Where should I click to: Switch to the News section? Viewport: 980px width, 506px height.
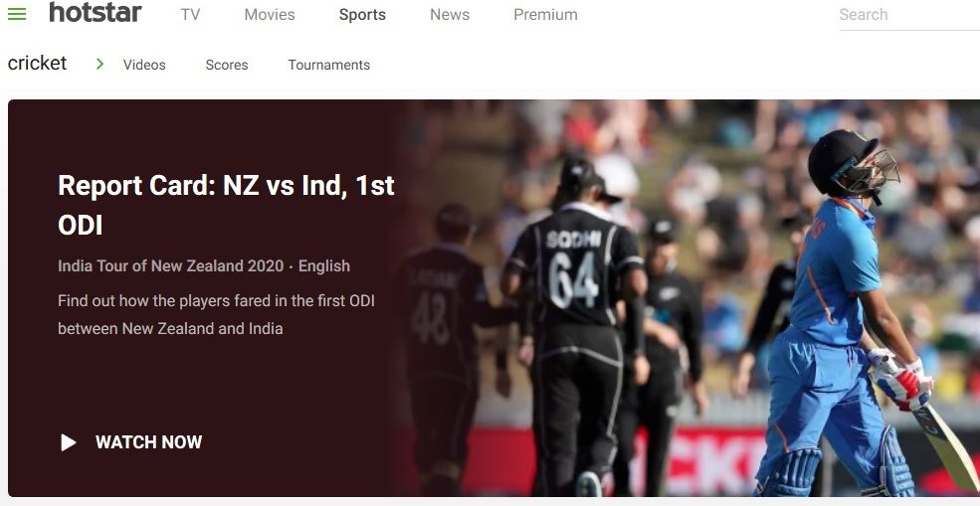[450, 15]
